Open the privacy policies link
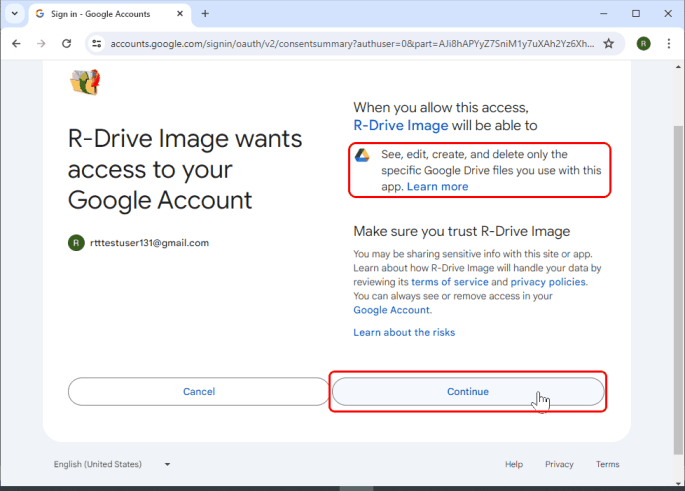This screenshot has height=491, width=685. [548, 282]
